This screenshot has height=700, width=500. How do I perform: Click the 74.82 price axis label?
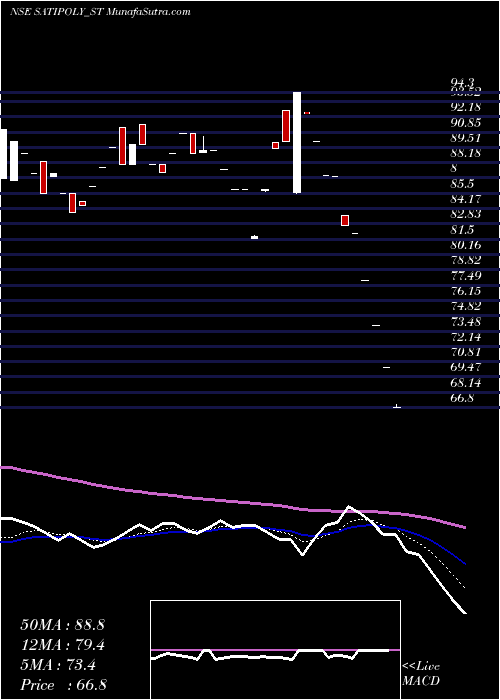[466, 306]
